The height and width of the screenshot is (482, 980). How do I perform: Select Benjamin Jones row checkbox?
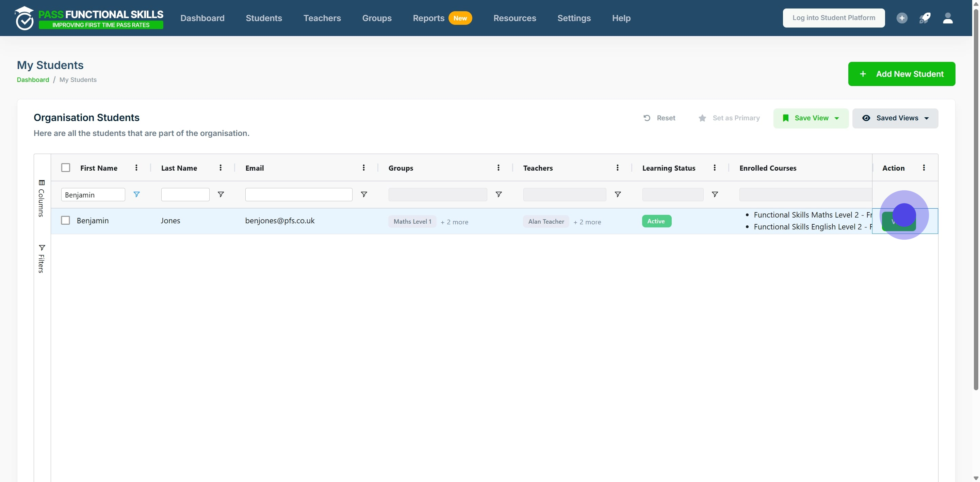coord(65,221)
